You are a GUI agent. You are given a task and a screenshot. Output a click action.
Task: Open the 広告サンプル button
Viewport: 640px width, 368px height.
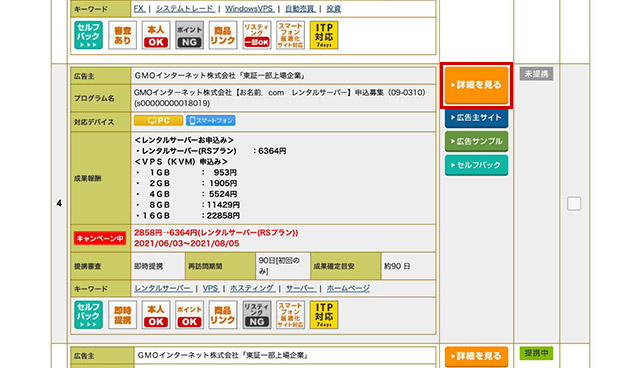point(476,141)
